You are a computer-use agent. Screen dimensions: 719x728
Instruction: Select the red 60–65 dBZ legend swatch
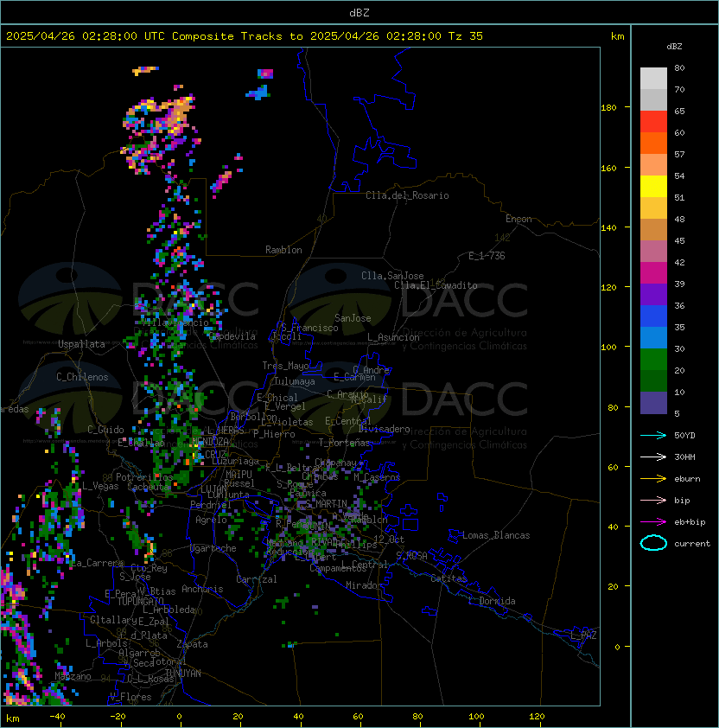[x=653, y=122]
